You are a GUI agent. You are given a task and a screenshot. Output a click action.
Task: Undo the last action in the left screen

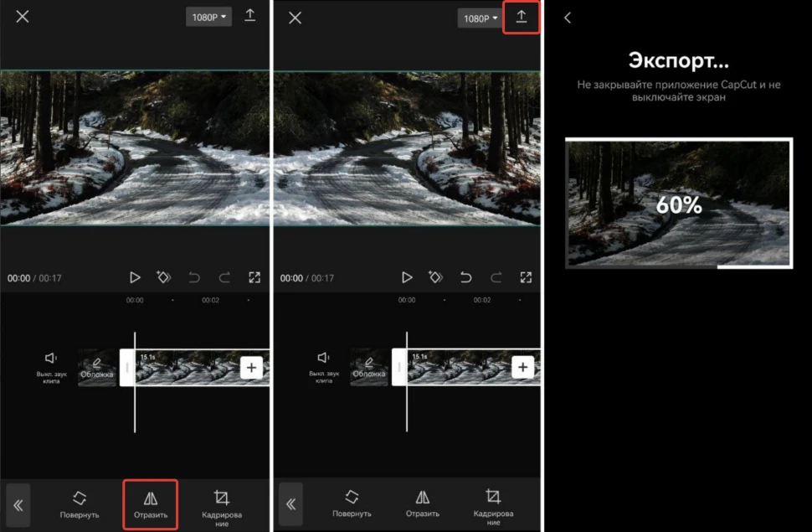194,277
